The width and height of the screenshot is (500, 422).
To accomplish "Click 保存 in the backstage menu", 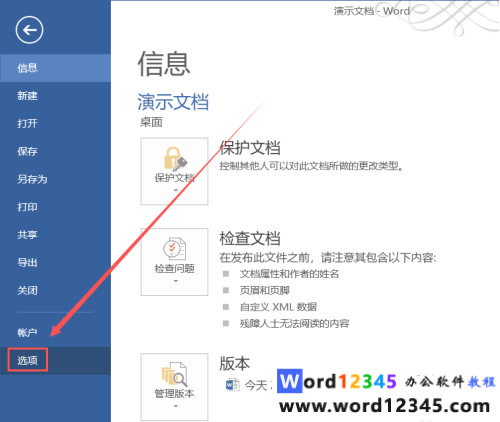I will pyautogui.click(x=55, y=151).
